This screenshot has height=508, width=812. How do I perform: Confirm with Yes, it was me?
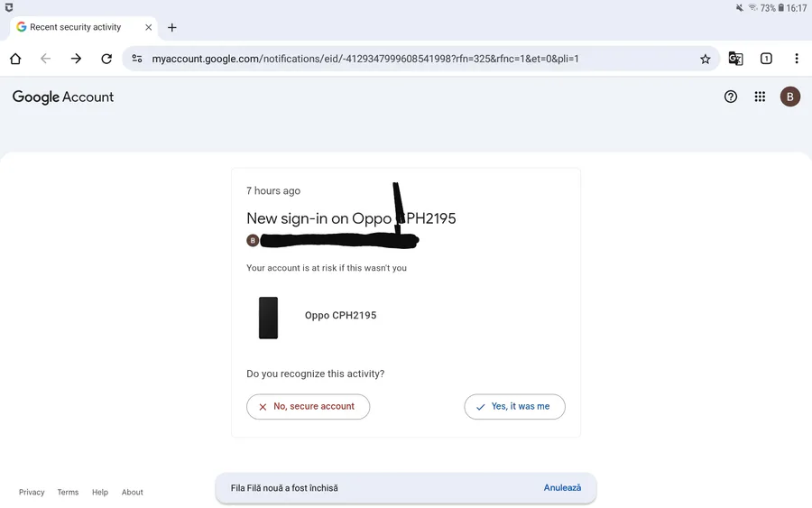click(x=514, y=407)
